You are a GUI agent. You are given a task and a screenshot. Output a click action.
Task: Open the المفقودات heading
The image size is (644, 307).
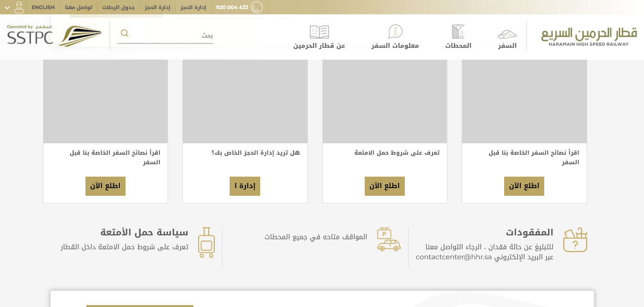pyautogui.click(x=529, y=233)
